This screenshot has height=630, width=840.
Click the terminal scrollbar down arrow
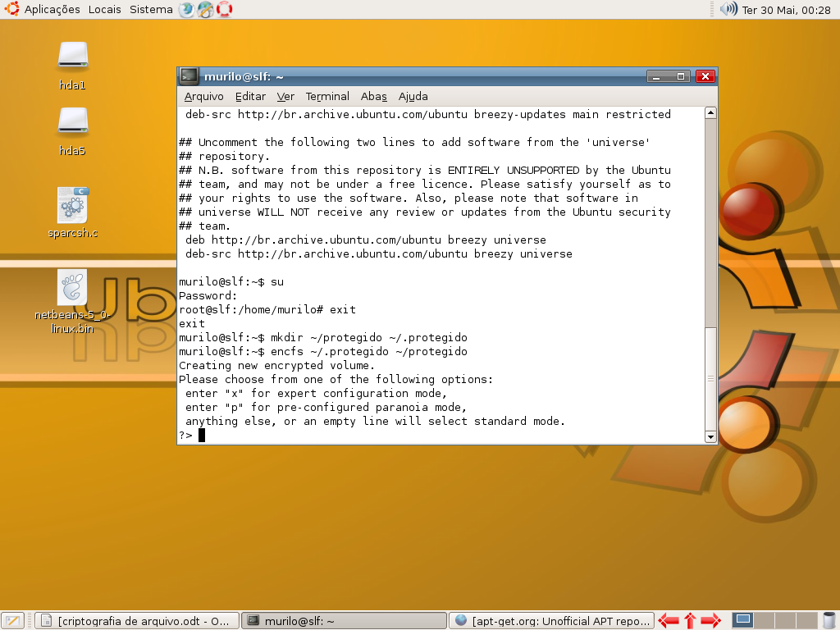point(710,437)
